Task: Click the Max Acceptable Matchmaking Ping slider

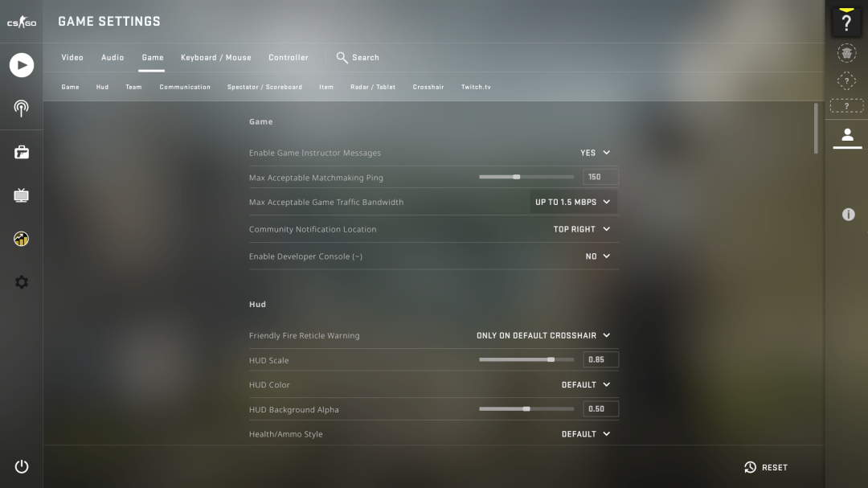Action: 526,177
